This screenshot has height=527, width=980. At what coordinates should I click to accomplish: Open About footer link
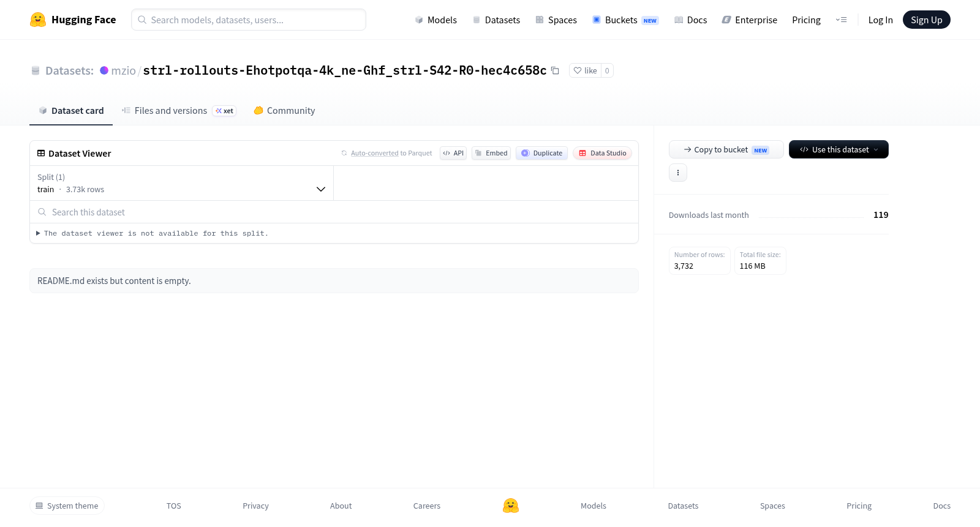tap(341, 506)
